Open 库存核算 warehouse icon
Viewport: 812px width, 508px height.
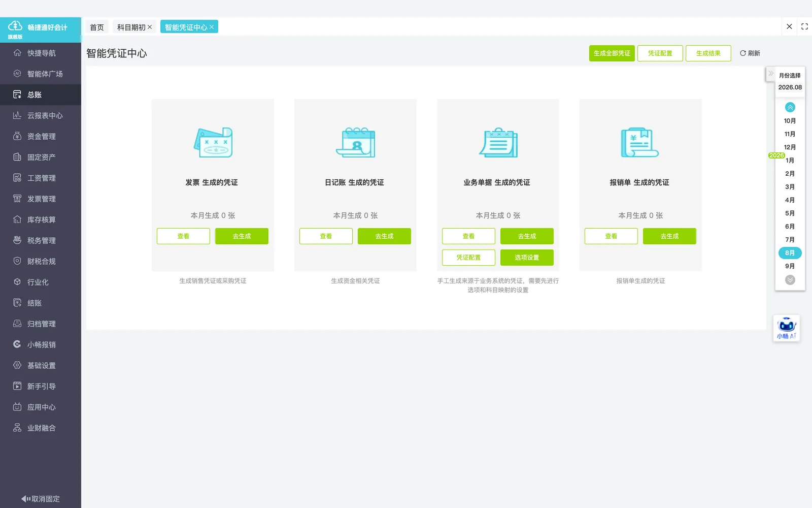(17, 219)
